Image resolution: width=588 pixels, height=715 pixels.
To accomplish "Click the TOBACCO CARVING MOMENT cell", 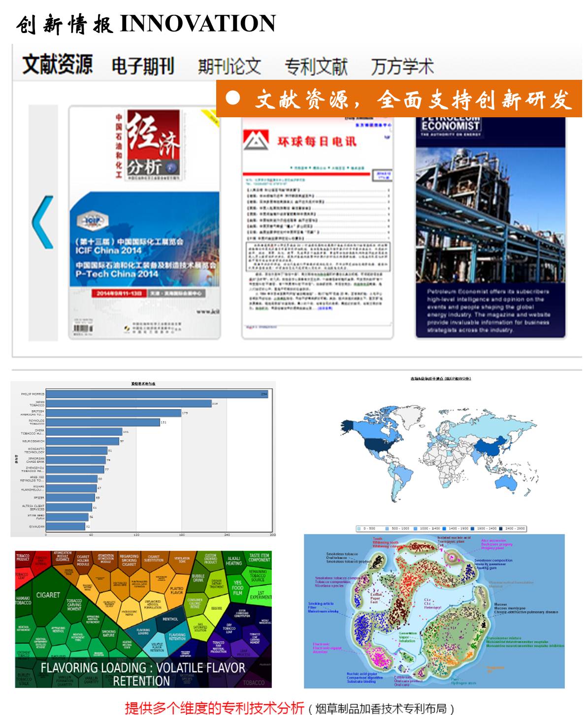I will coord(74,605).
